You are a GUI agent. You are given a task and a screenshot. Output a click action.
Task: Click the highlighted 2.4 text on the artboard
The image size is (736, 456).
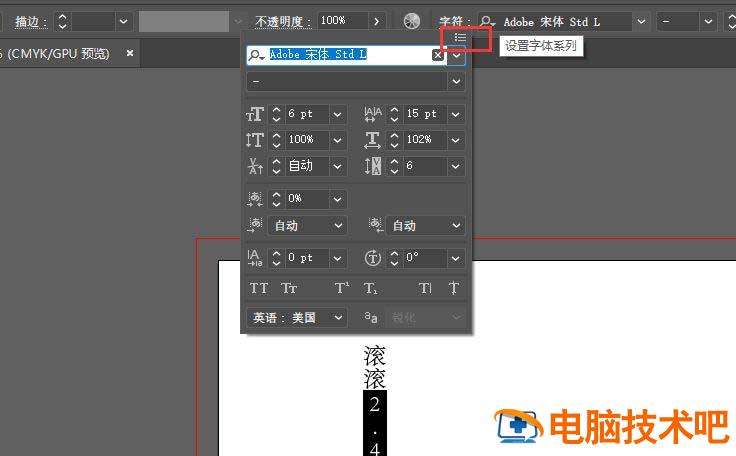[375, 423]
